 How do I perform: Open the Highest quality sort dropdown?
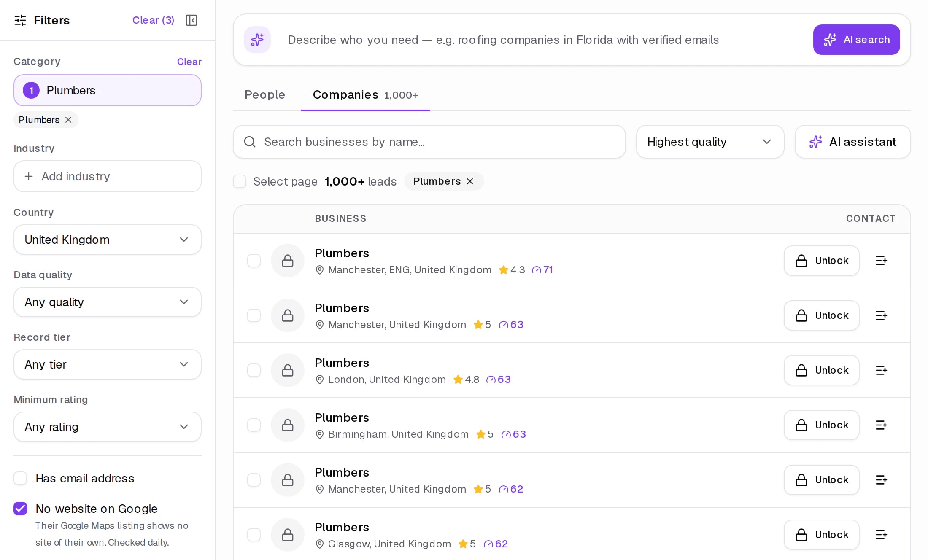pyautogui.click(x=710, y=142)
